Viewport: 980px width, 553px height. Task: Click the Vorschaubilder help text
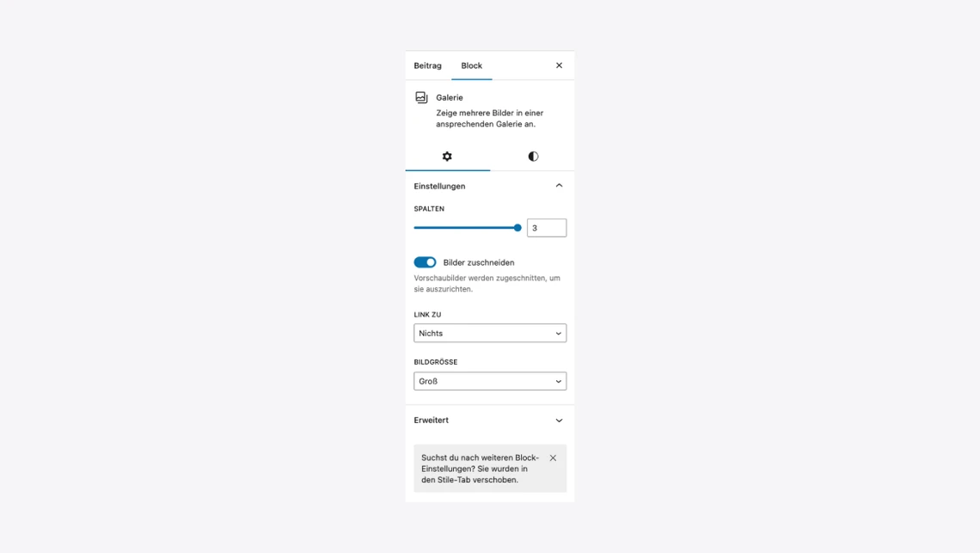click(487, 284)
